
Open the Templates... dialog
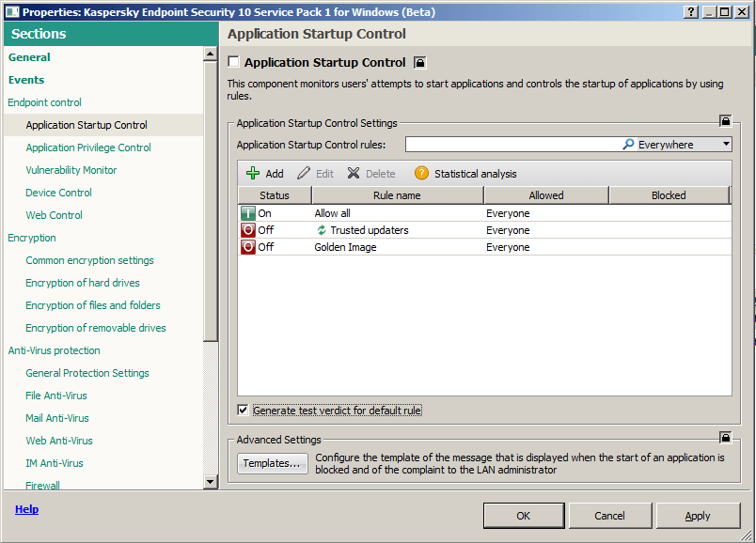point(273,463)
